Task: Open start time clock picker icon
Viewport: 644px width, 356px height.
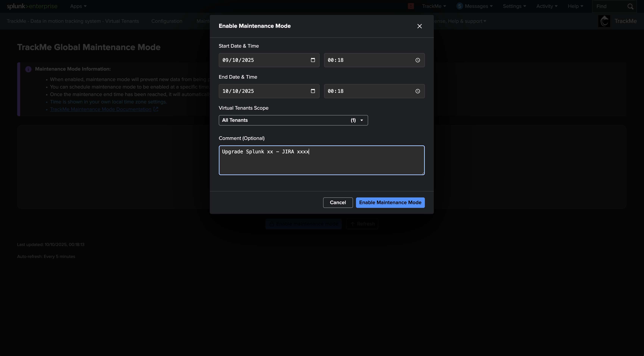Action: [418, 60]
